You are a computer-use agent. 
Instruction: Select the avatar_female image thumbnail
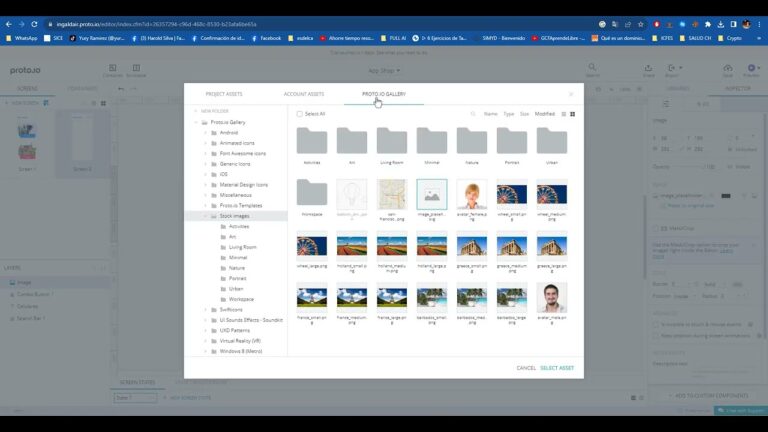[471, 193]
